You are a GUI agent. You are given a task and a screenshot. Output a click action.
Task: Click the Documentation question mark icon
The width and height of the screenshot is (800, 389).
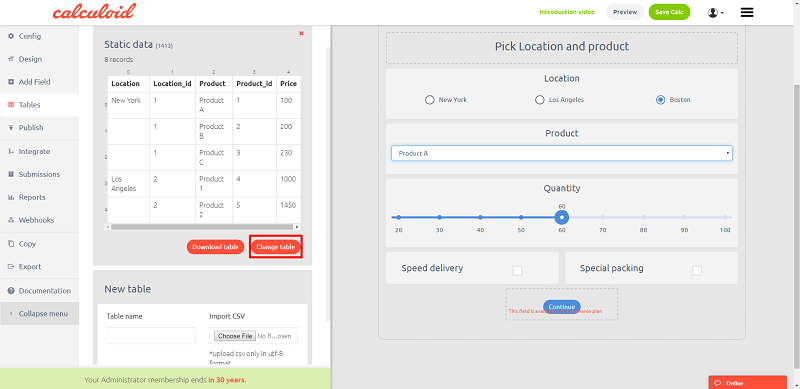coord(11,290)
